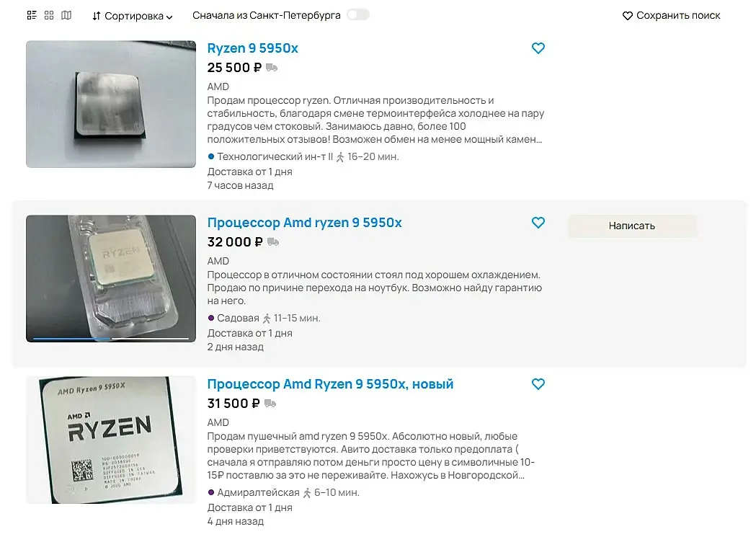Click first listing's CPU photo thumbnail

pyautogui.click(x=111, y=104)
